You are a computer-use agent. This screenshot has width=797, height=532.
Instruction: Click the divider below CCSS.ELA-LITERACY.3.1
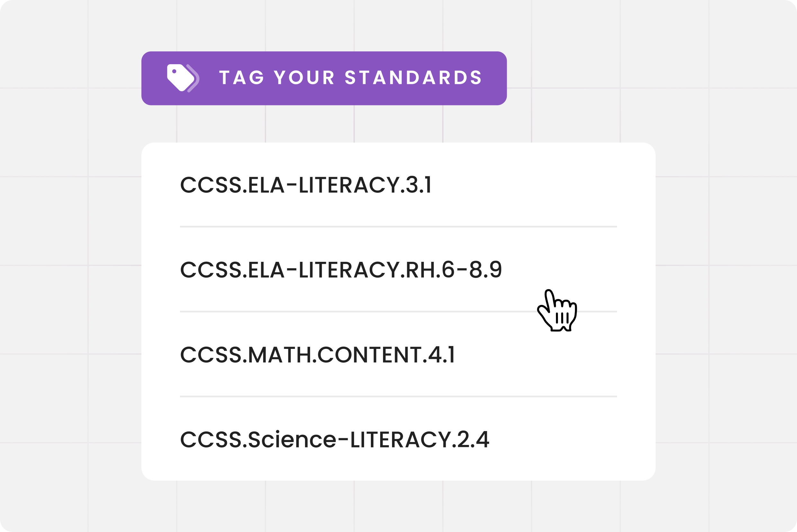point(398,226)
